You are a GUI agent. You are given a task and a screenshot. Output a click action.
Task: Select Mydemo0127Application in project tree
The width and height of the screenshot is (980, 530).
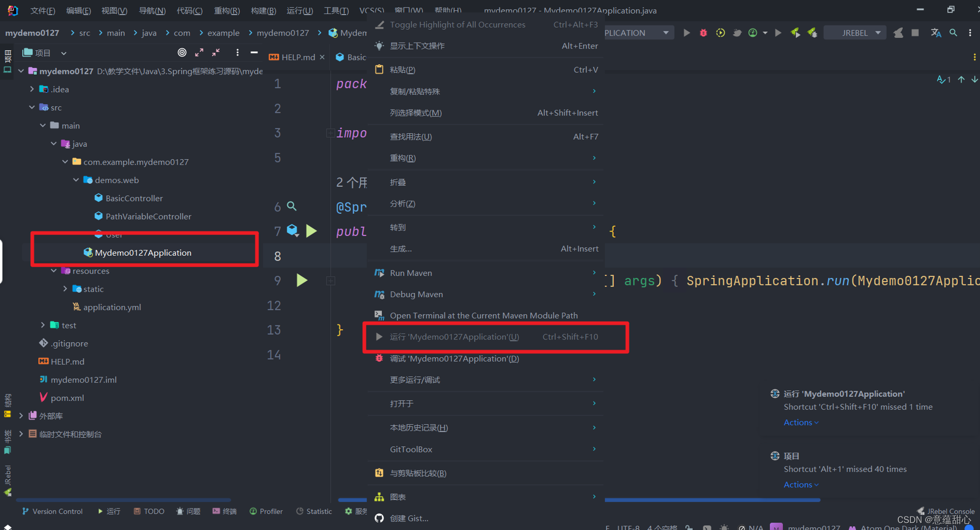[143, 253]
